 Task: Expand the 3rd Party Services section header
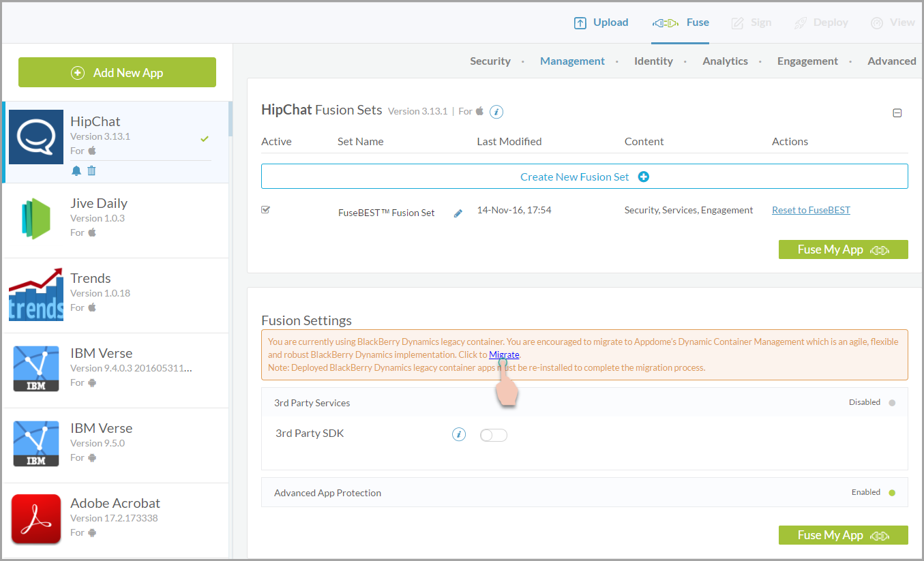click(x=584, y=402)
